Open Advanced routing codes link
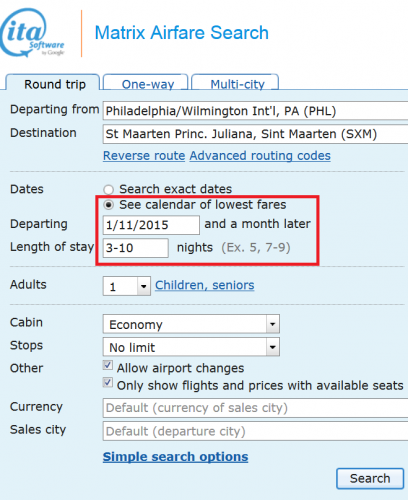Image resolution: width=408 pixels, height=500 pixels. (260, 156)
